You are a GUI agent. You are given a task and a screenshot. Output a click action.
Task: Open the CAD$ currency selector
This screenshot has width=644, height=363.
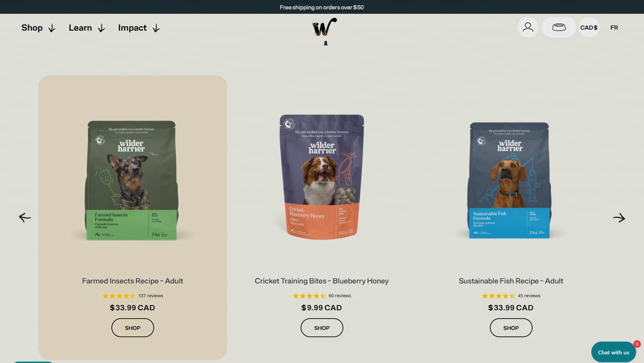point(589,28)
